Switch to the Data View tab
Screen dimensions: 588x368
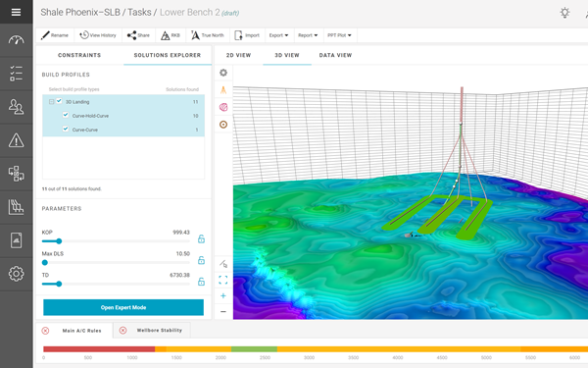(x=335, y=55)
